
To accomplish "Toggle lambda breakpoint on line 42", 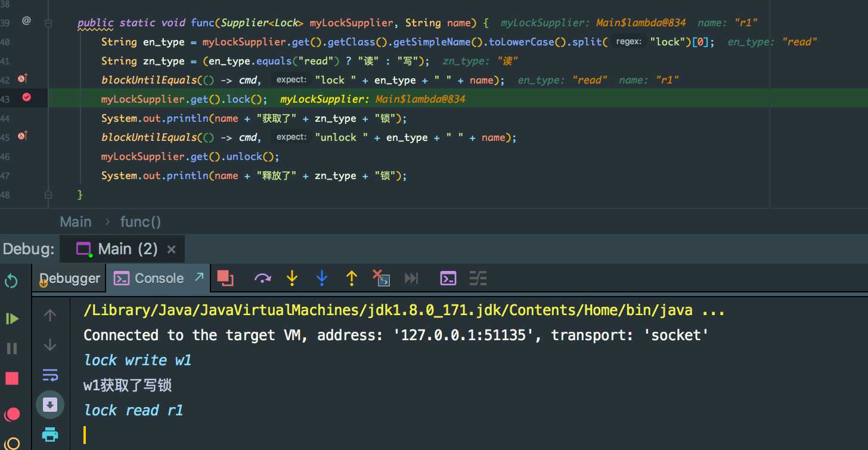I will [23, 79].
